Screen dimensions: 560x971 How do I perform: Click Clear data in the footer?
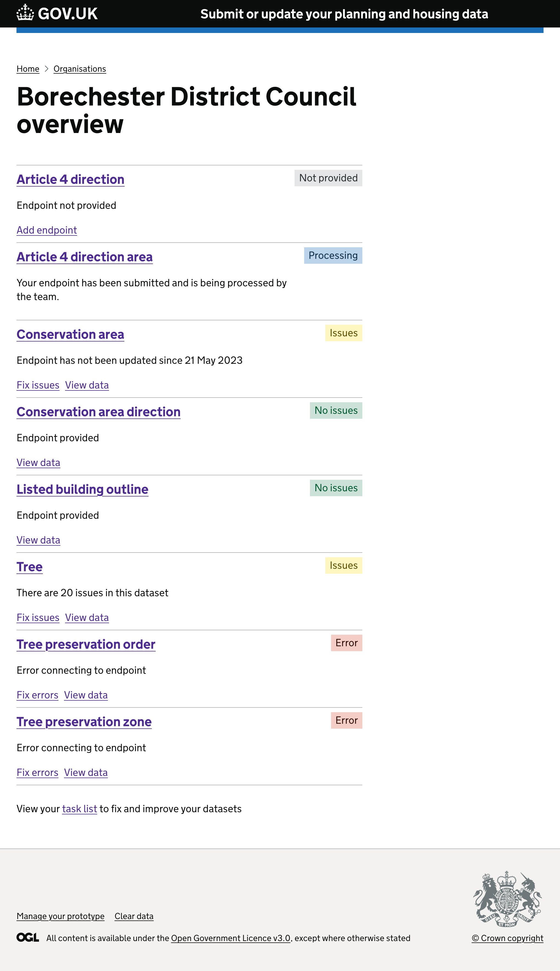click(x=134, y=916)
